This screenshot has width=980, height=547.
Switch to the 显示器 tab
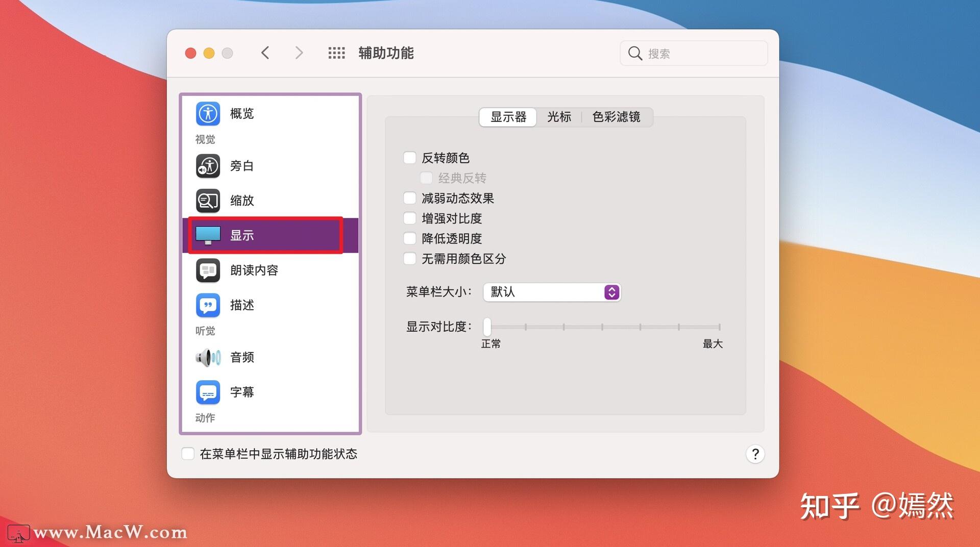tap(508, 117)
